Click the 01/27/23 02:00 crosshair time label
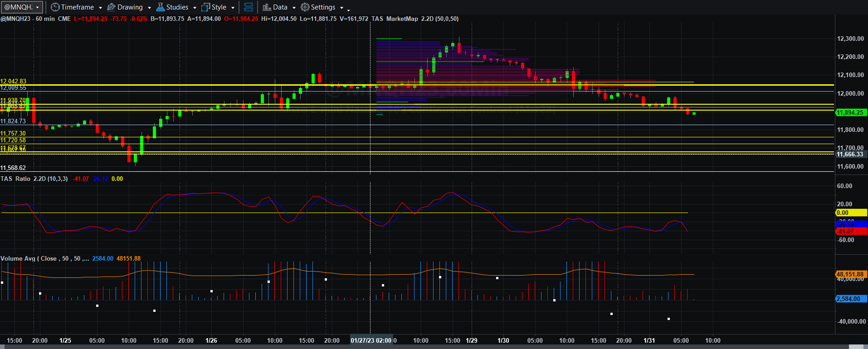Image resolution: width=868 pixels, height=349 pixels. [x=371, y=340]
